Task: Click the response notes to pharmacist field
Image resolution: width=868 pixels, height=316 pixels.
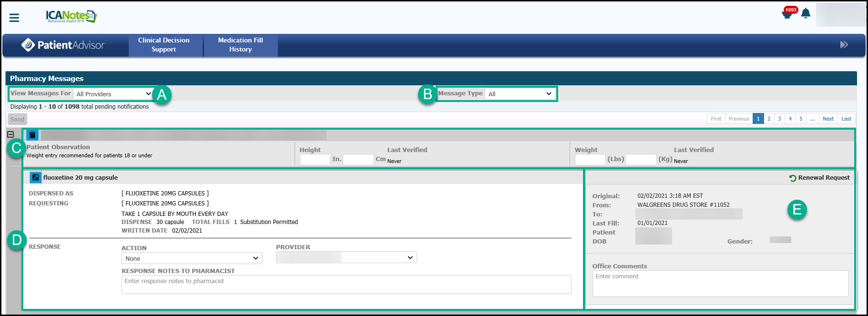Action: (x=346, y=285)
